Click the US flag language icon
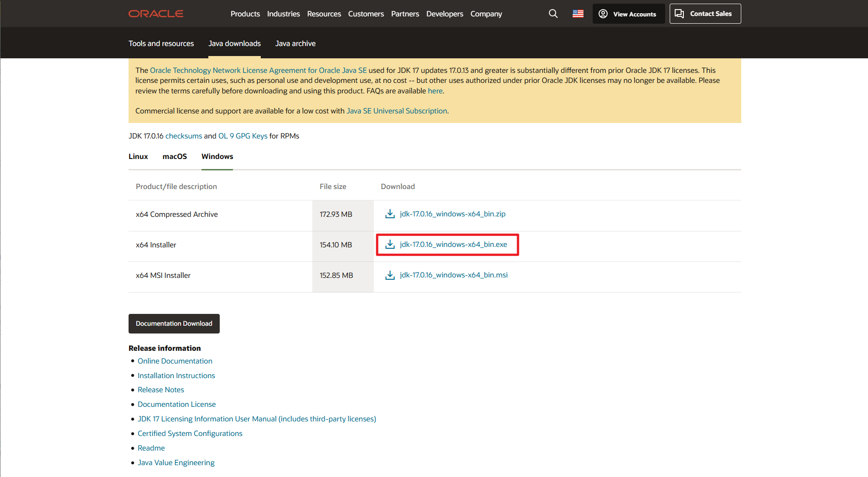Image resolution: width=868 pixels, height=477 pixels. point(578,14)
